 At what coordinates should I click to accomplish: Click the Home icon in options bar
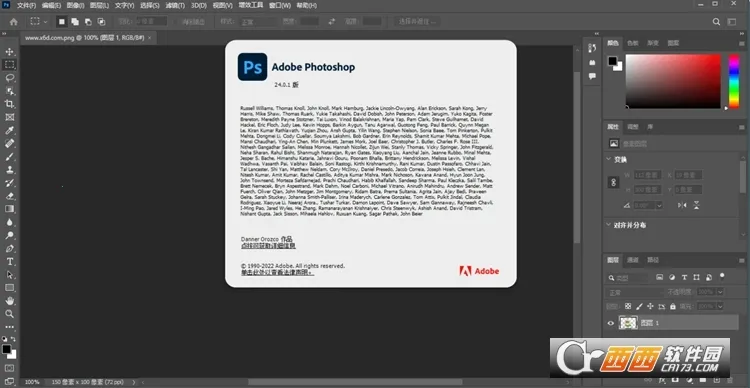(13, 22)
